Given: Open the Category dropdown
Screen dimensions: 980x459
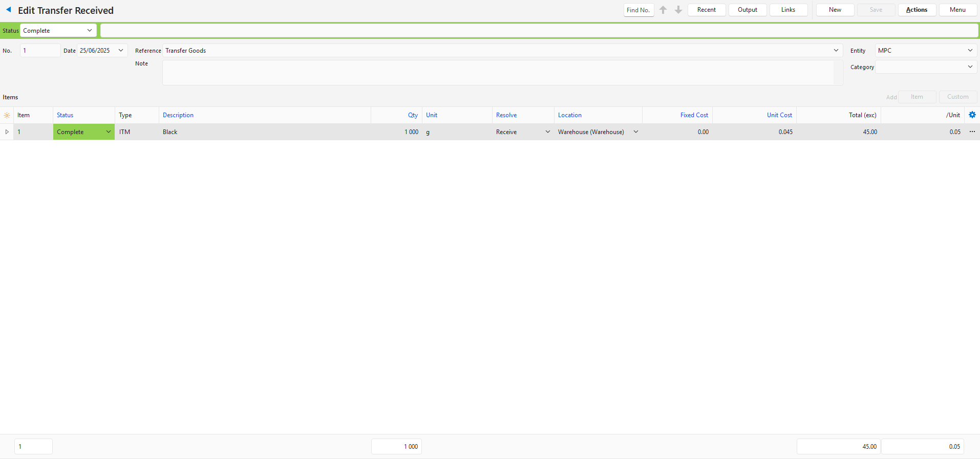Looking at the screenshot, I should coord(970,67).
